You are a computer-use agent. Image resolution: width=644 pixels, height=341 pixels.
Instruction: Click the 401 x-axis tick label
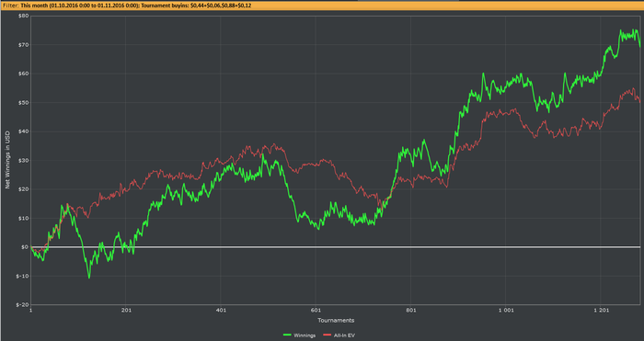(221, 311)
